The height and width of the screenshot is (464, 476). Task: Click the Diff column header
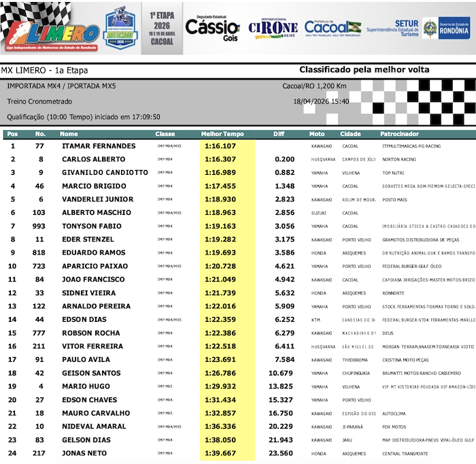279,134
